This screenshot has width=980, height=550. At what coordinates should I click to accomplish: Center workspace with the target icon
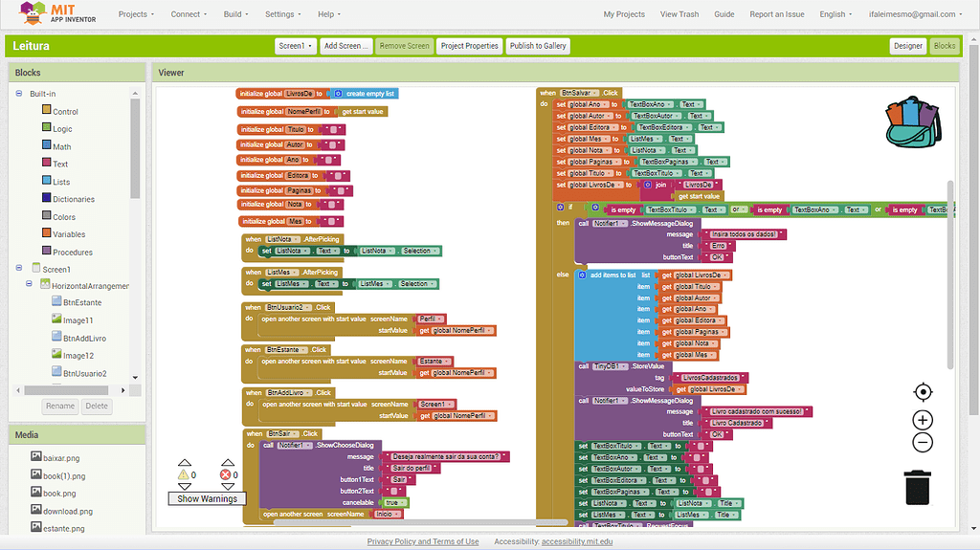(923, 392)
